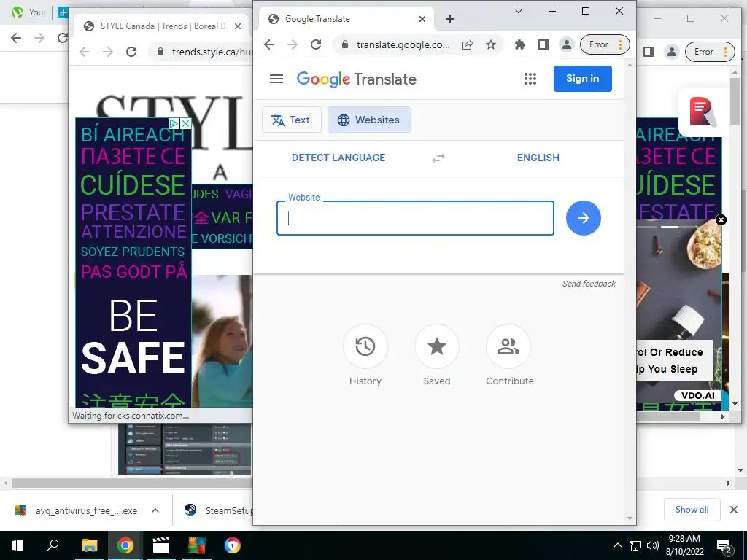Toggle side panel in background window
Screen dimensions: 747x560
[649, 52]
